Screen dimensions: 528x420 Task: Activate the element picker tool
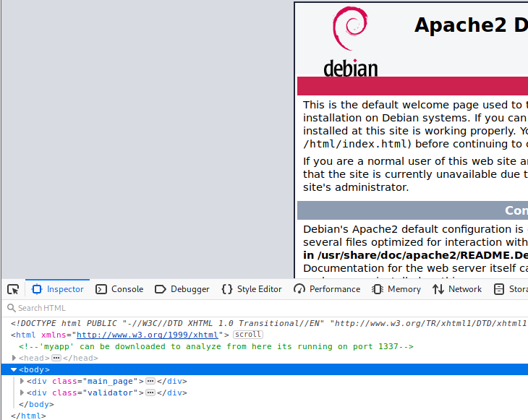(x=13, y=289)
